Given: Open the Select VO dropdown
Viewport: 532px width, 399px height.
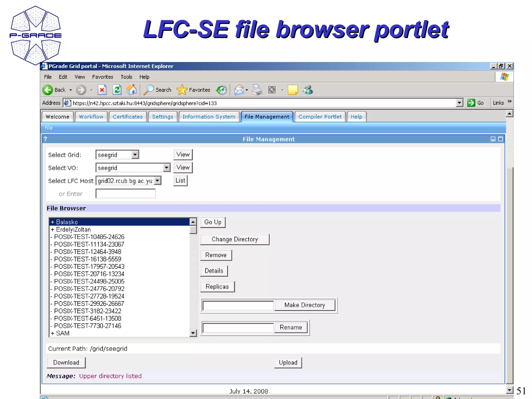Looking at the screenshot, I should pos(167,168).
